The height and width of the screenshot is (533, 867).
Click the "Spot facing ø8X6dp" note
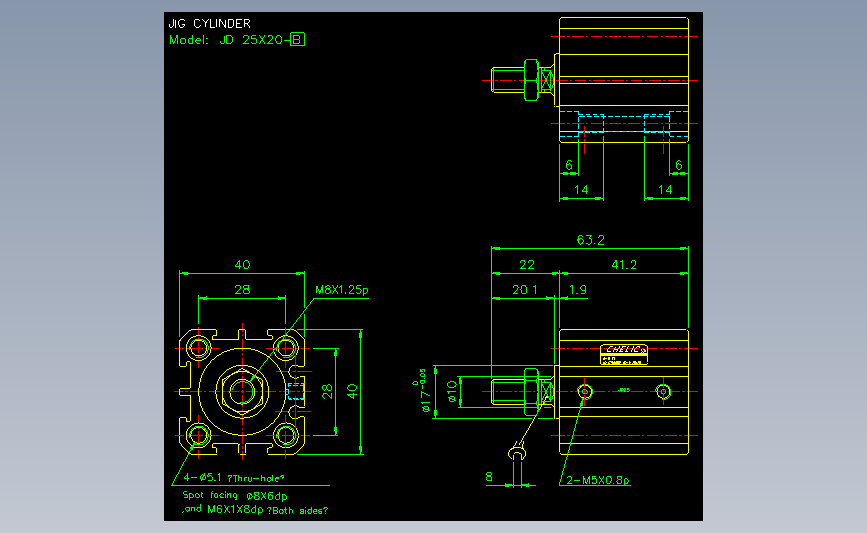pos(235,496)
